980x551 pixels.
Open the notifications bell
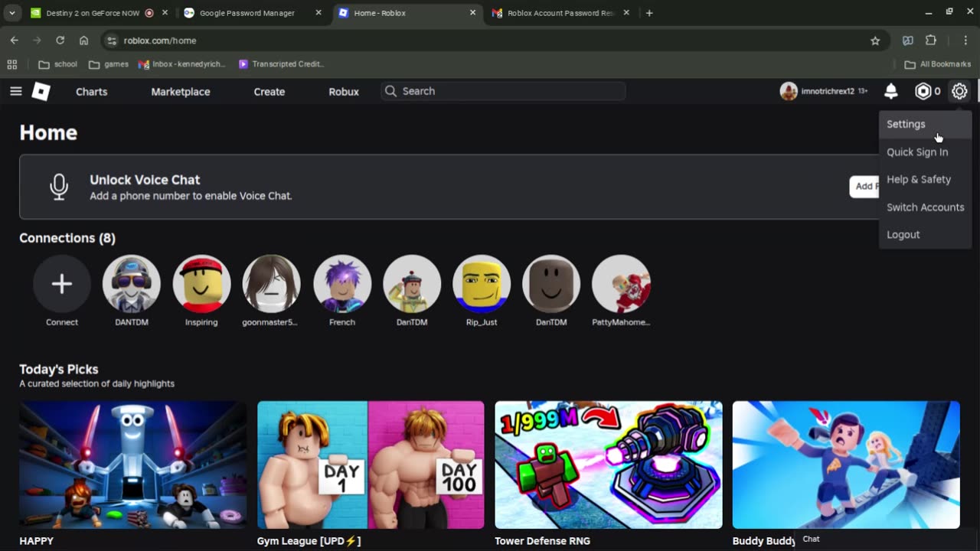point(890,92)
